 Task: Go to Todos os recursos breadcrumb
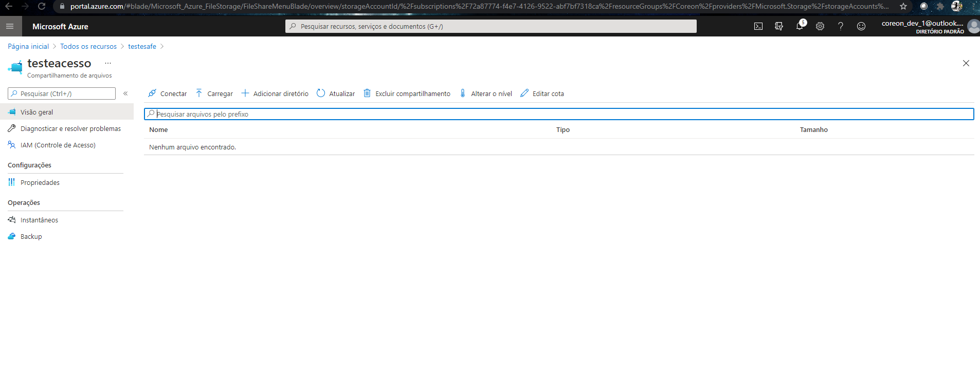[88, 46]
